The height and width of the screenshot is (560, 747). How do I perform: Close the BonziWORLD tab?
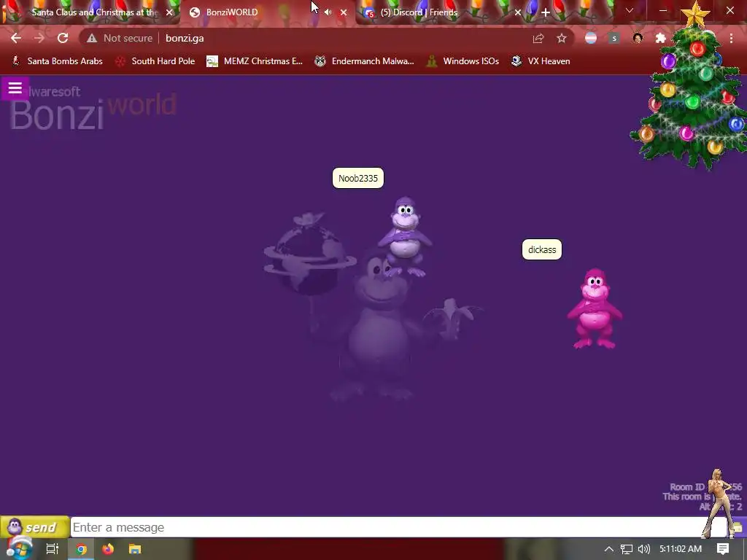click(x=344, y=12)
